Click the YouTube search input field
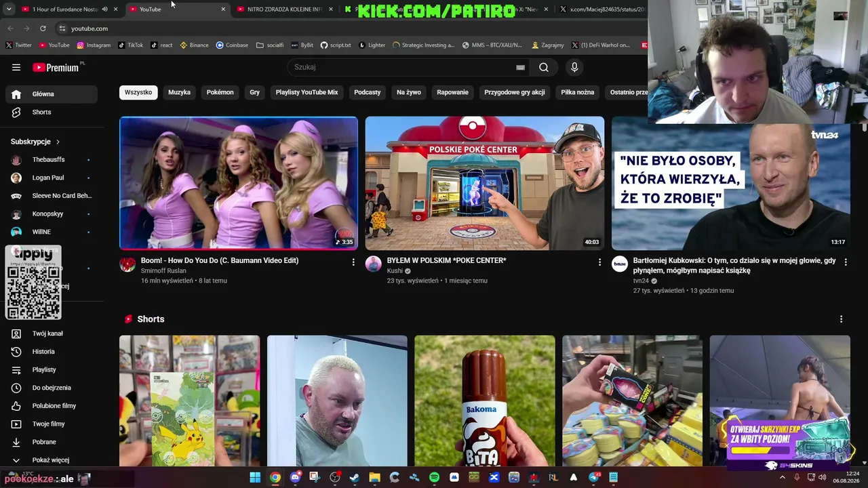Screen dimensions: 868x488 point(403,67)
